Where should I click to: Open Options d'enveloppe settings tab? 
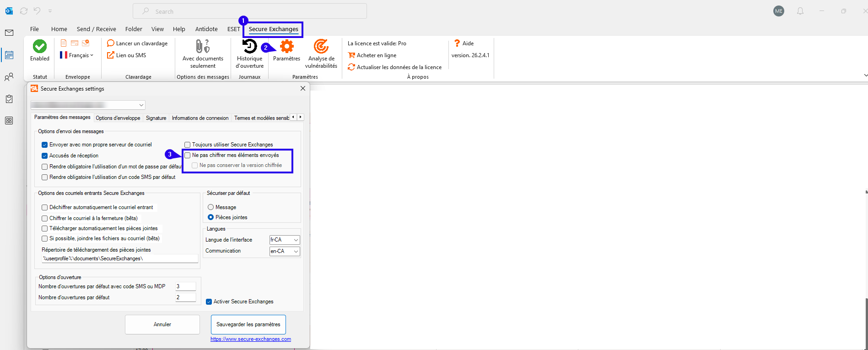tap(118, 118)
